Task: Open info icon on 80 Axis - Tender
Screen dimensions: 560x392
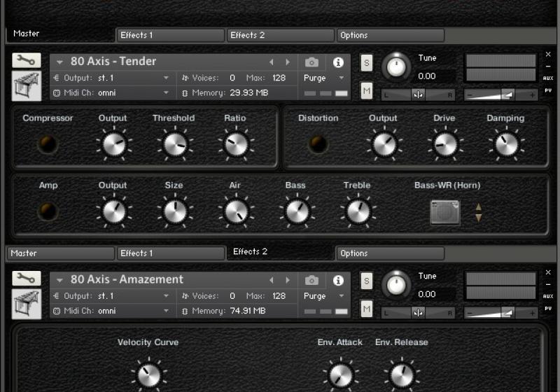Action: pos(338,62)
